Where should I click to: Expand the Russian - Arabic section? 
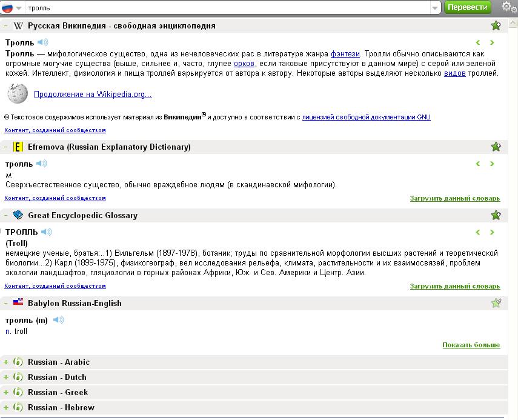point(5,362)
